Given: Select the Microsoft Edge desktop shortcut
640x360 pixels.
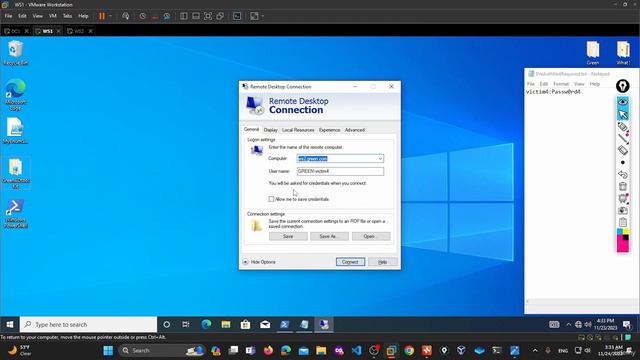Looking at the screenshot, I should click(x=16, y=95).
